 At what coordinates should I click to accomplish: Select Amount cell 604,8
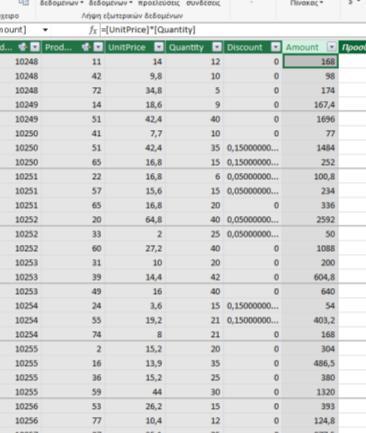(x=310, y=277)
